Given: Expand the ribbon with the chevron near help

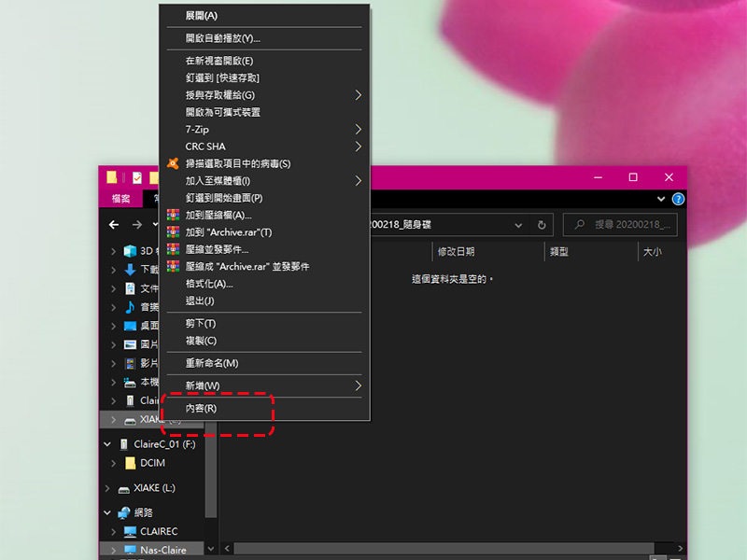Looking at the screenshot, I should (661, 199).
